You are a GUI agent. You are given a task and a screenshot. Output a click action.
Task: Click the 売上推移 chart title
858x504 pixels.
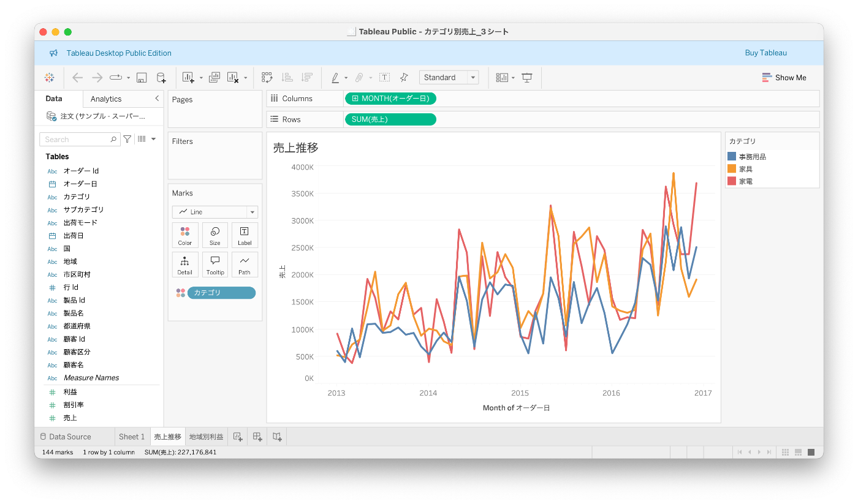(x=295, y=148)
